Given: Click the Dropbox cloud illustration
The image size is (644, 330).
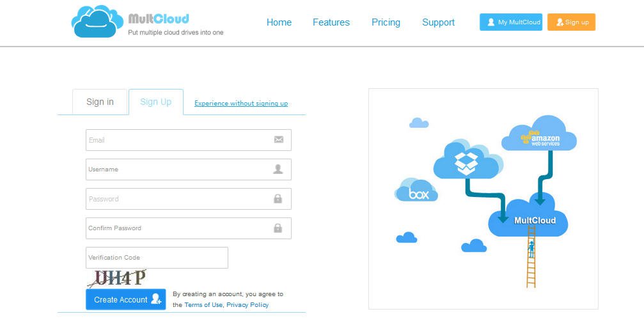Looking at the screenshot, I should [x=467, y=159].
